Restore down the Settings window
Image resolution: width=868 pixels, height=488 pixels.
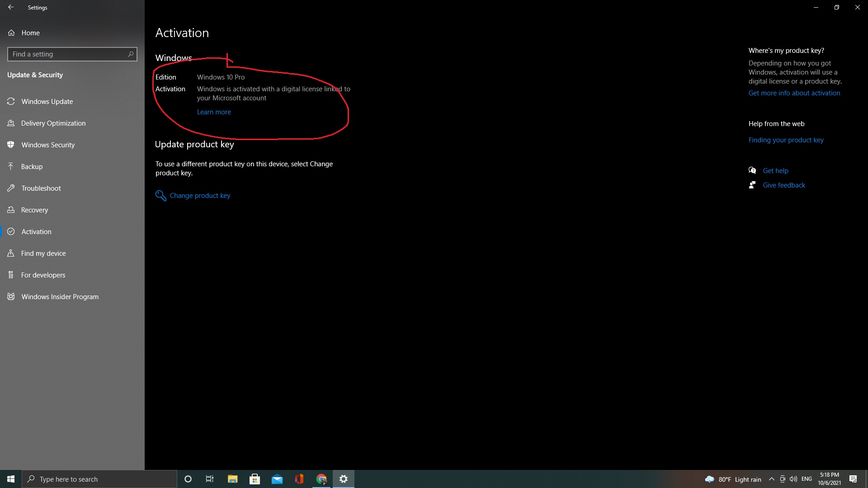tap(837, 7)
